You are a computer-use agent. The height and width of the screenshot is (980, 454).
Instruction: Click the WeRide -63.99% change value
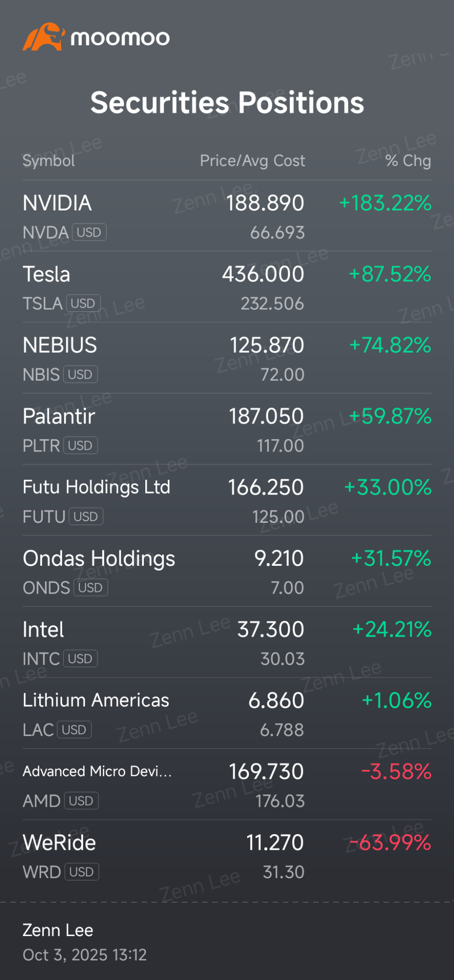tap(390, 843)
